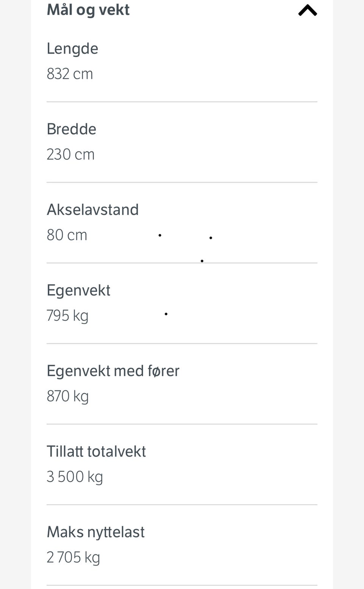Screen dimensions: 364x589
Task: Click the Mål og vekt heading
Action: 88,9
